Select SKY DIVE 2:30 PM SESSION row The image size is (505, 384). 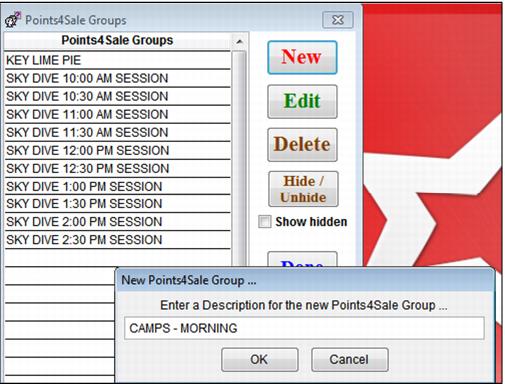coord(117,240)
